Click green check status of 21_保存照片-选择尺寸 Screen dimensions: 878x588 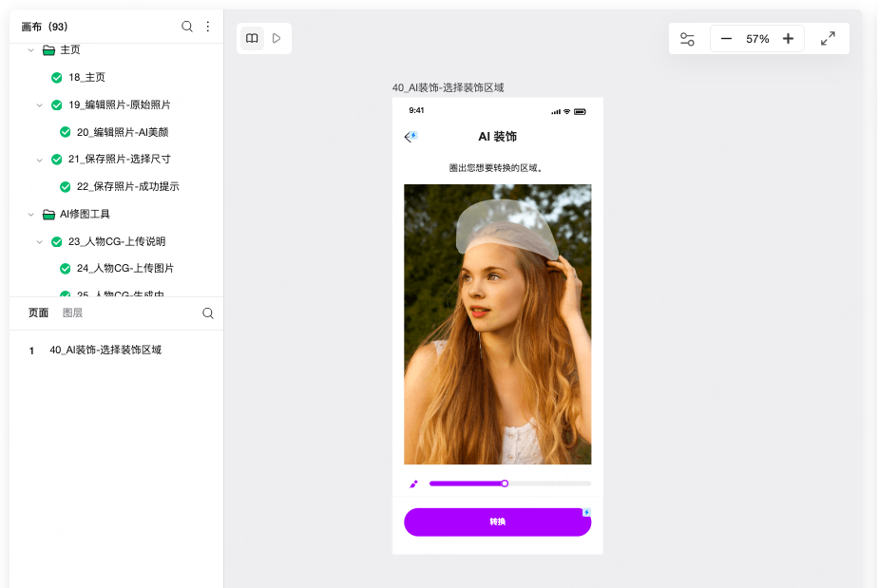[57, 159]
